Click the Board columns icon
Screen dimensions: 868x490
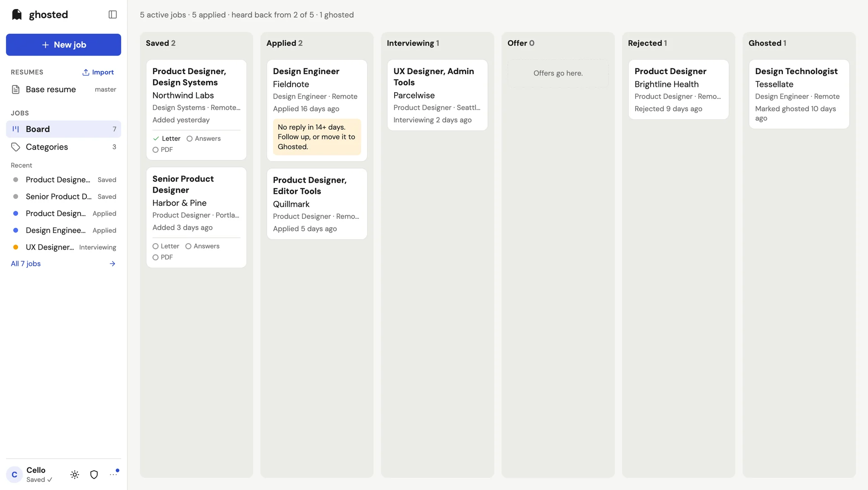(x=16, y=129)
